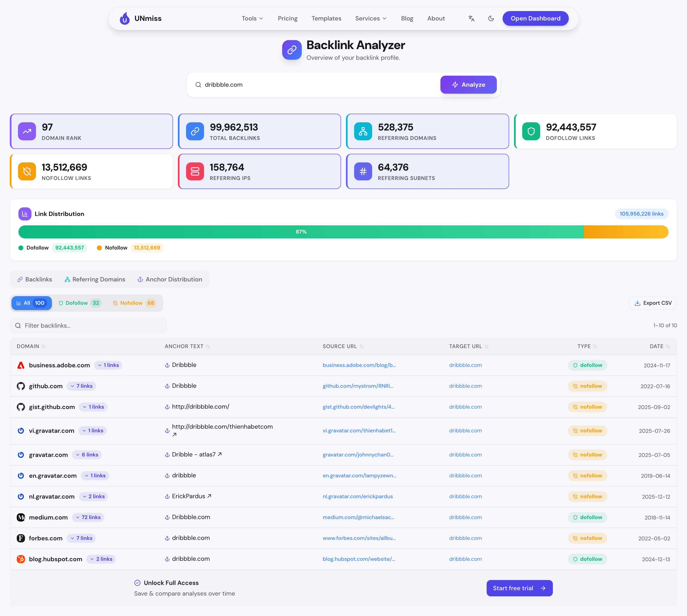Click the GitHub favicon in github.com row
This screenshot has width=687, height=616.
click(21, 386)
